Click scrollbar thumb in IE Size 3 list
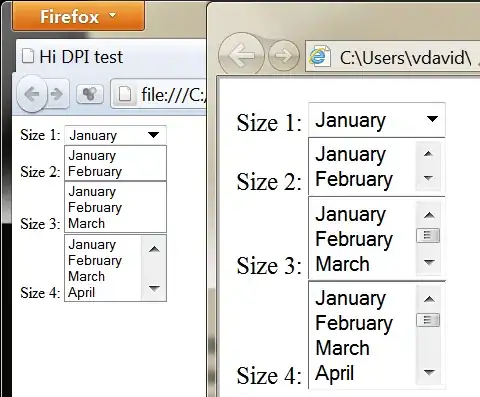The image size is (480, 397). 428,236
